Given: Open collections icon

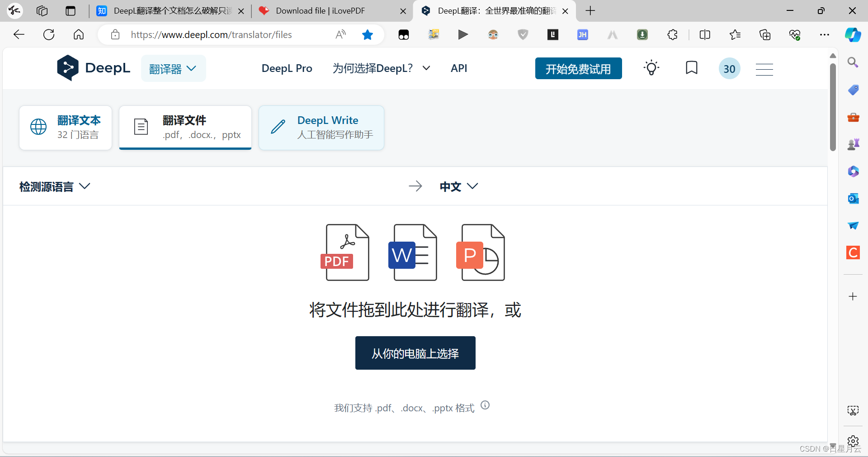Looking at the screenshot, I should pos(765,34).
